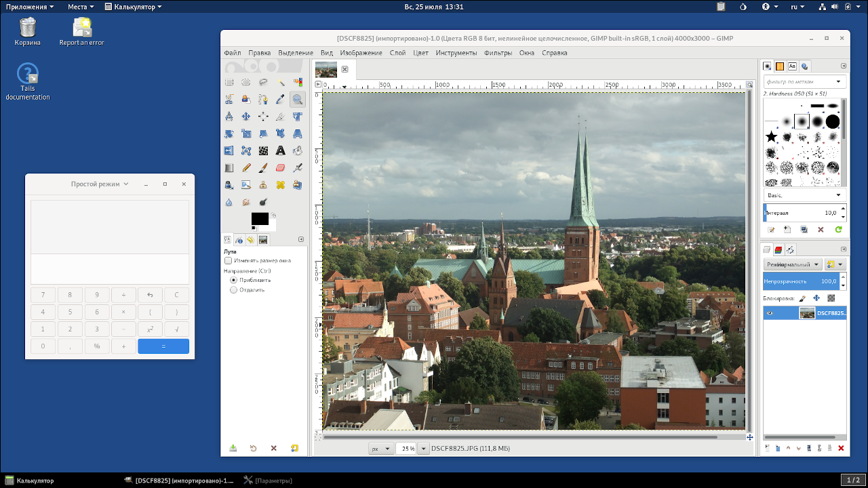Open the Слой menu
The image size is (868, 488).
point(397,53)
